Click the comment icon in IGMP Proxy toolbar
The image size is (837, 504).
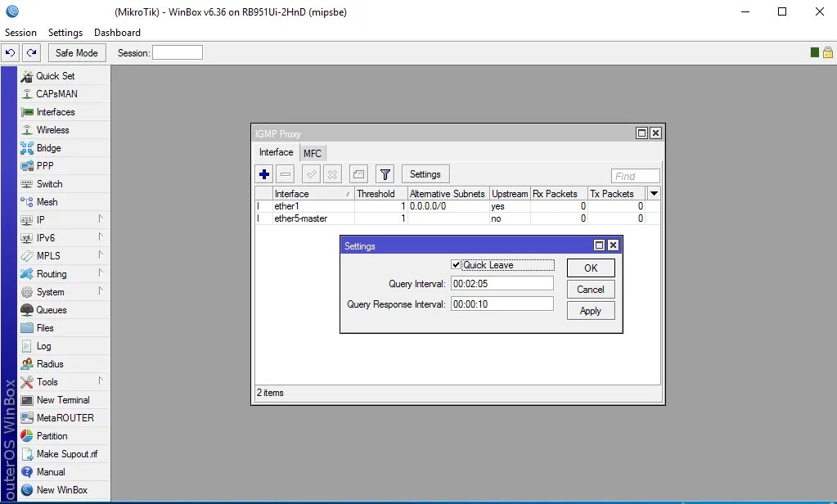tap(358, 174)
